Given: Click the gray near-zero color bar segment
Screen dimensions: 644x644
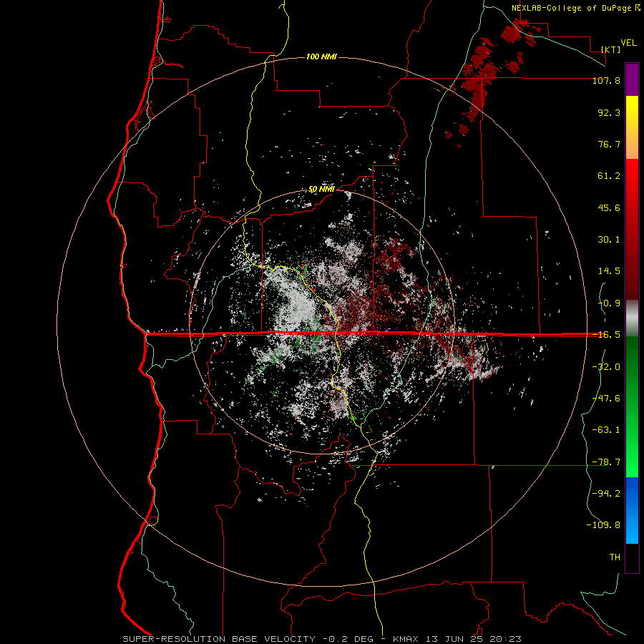Looking at the screenshot, I should pos(632,318).
